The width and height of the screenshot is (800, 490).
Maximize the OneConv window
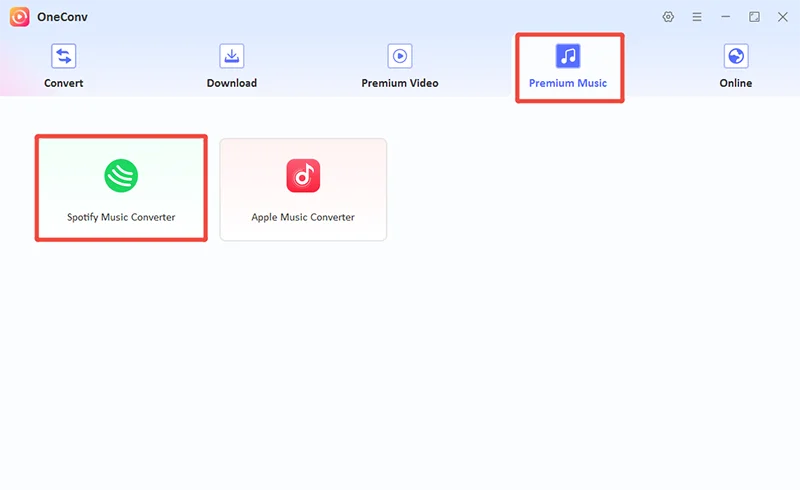coord(754,17)
